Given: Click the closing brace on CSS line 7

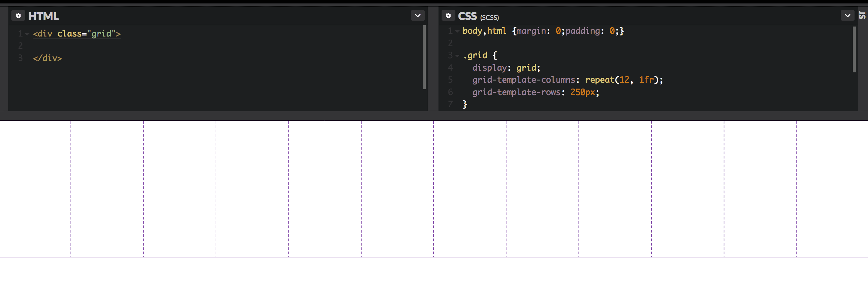Looking at the screenshot, I should [465, 104].
